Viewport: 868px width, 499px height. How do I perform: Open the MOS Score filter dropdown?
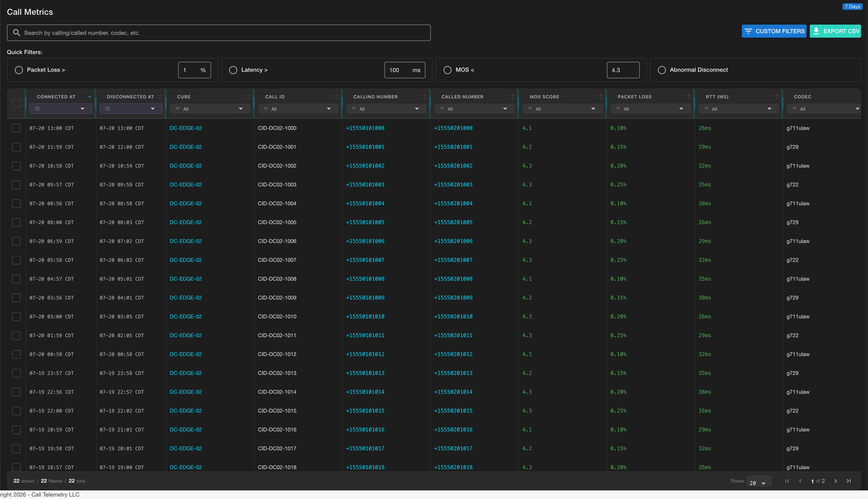click(x=562, y=109)
